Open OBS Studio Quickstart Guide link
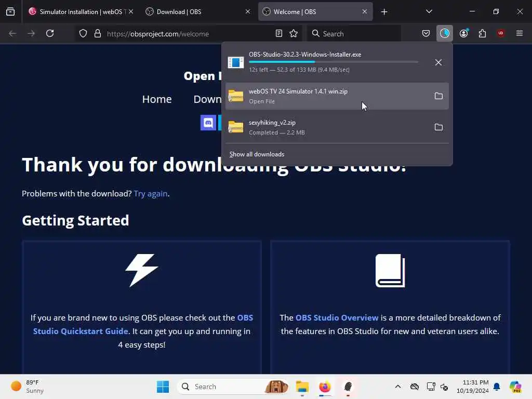 pos(143,324)
